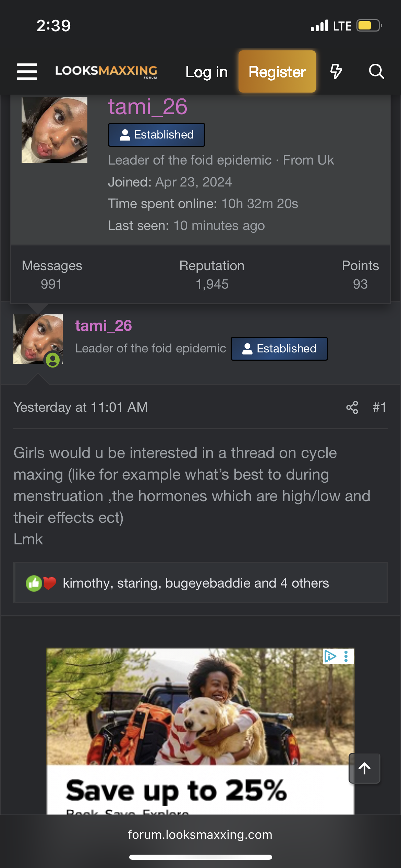Viewport: 401px width, 868px height.
Task: Click the lightning bolt What's New icon
Action: click(336, 71)
